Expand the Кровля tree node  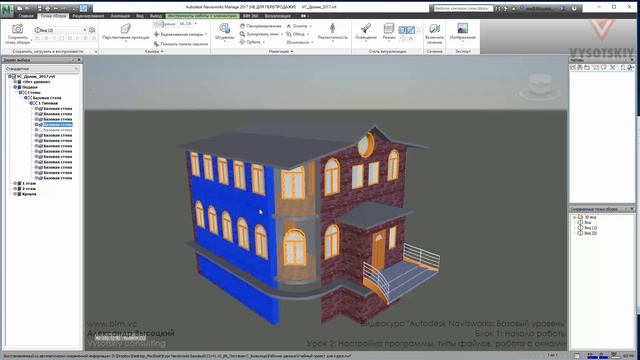click(x=15, y=194)
